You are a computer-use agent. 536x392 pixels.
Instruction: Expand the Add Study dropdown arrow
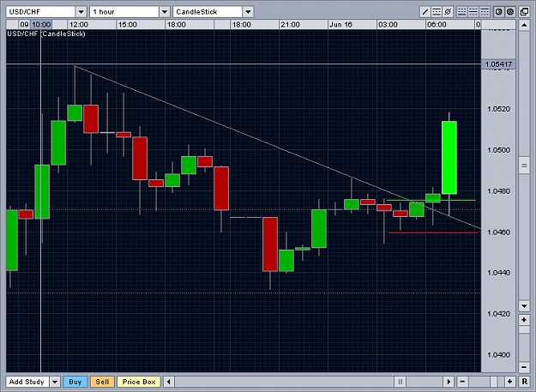[x=55, y=382]
